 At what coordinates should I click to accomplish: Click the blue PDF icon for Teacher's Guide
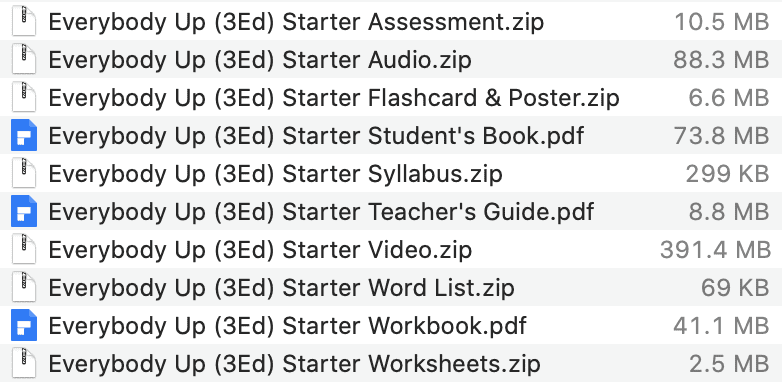[24, 211]
